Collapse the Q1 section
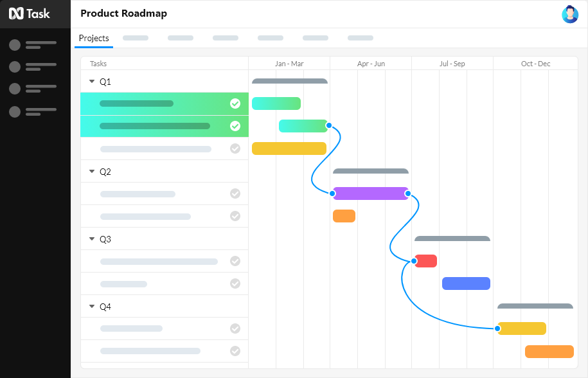The height and width of the screenshot is (378, 588). click(x=91, y=82)
